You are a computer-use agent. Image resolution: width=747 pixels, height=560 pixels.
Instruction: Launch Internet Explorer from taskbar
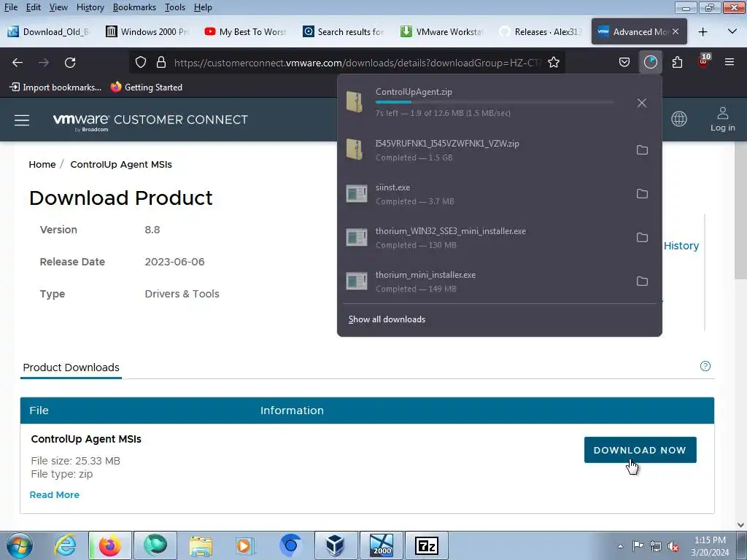point(65,545)
